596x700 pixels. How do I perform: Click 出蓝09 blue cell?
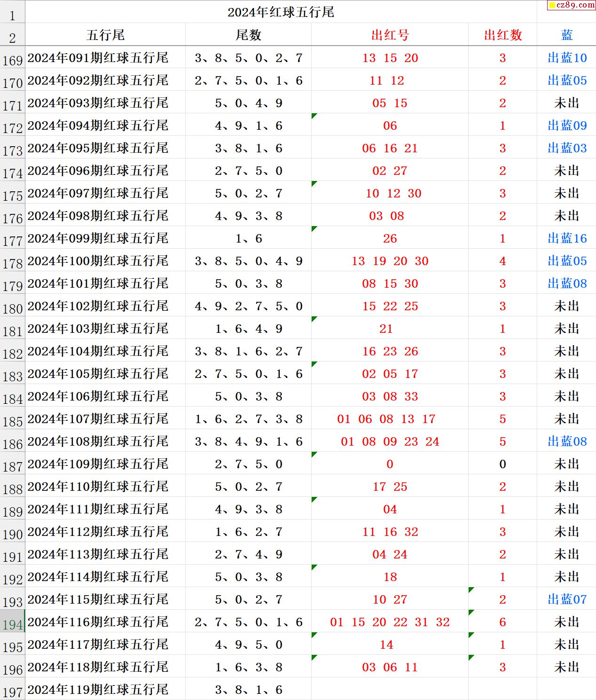566,126
